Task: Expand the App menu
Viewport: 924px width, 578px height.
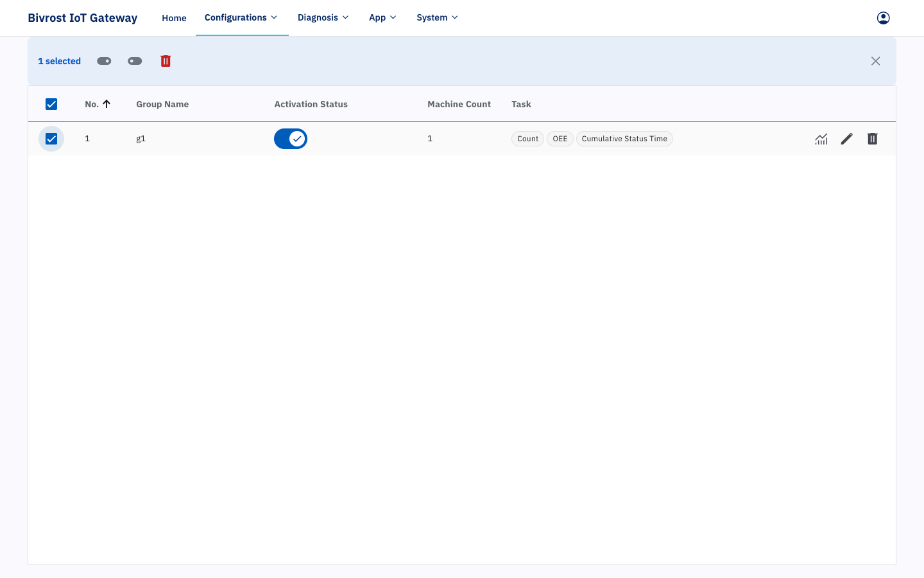Action: tap(382, 18)
